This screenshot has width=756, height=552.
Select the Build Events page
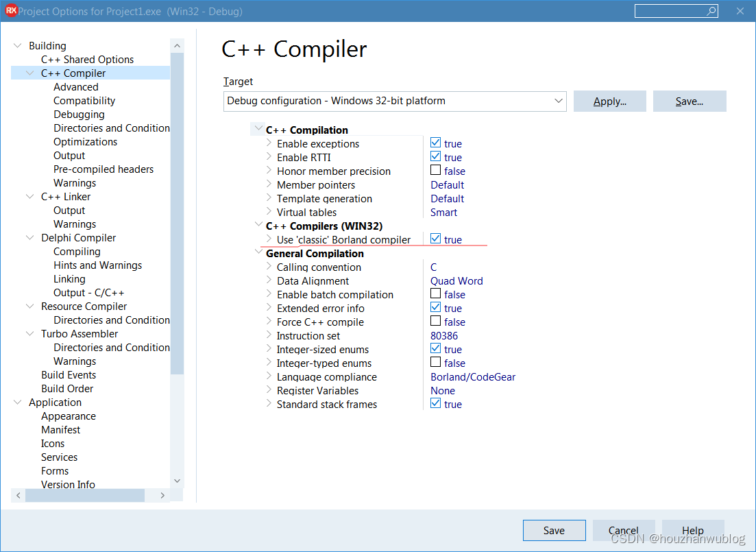tap(69, 374)
